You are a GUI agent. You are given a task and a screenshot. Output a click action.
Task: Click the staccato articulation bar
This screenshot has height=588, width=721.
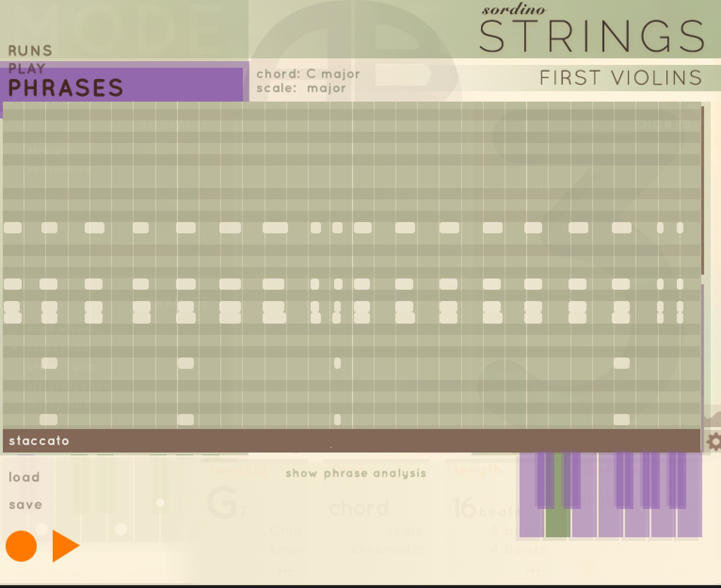(351, 441)
